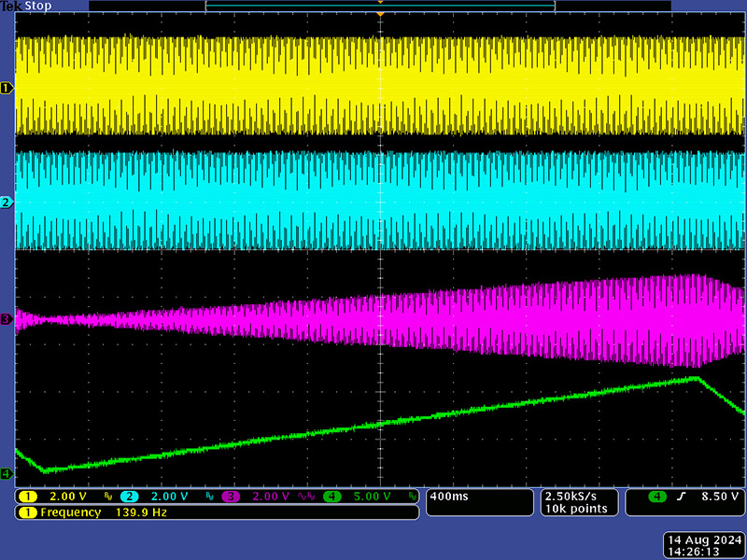Click the 14 Aug 2024 date readout
Viewport: 747px width, 560px height.
704,540
